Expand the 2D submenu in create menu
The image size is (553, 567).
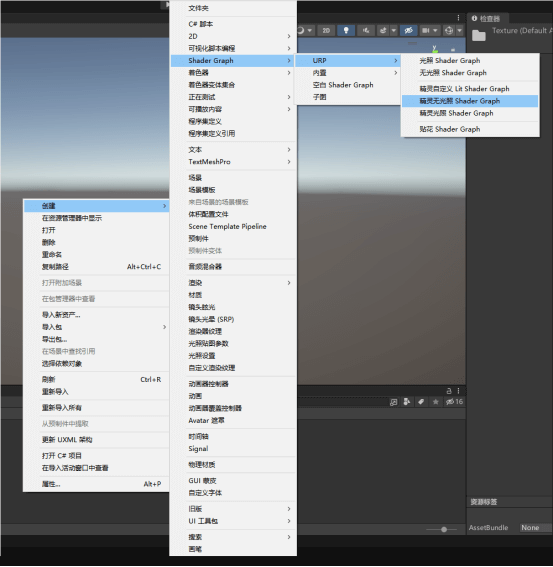233,36
